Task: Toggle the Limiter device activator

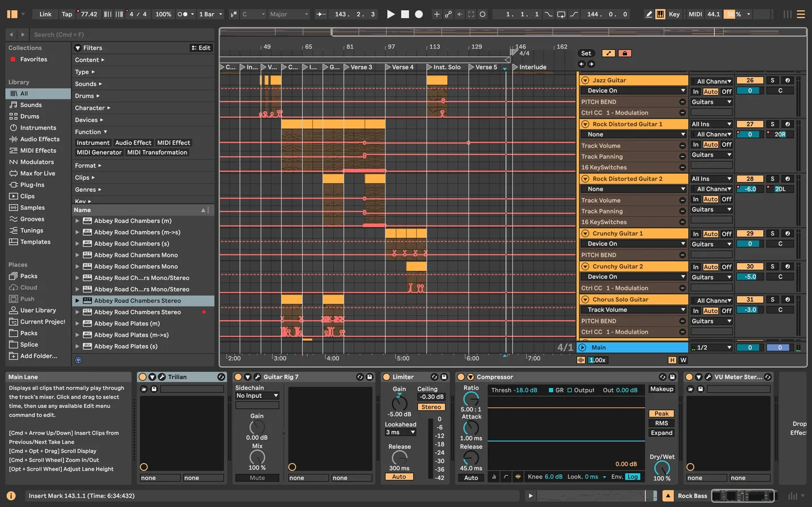Action: [x=387, y=377]
